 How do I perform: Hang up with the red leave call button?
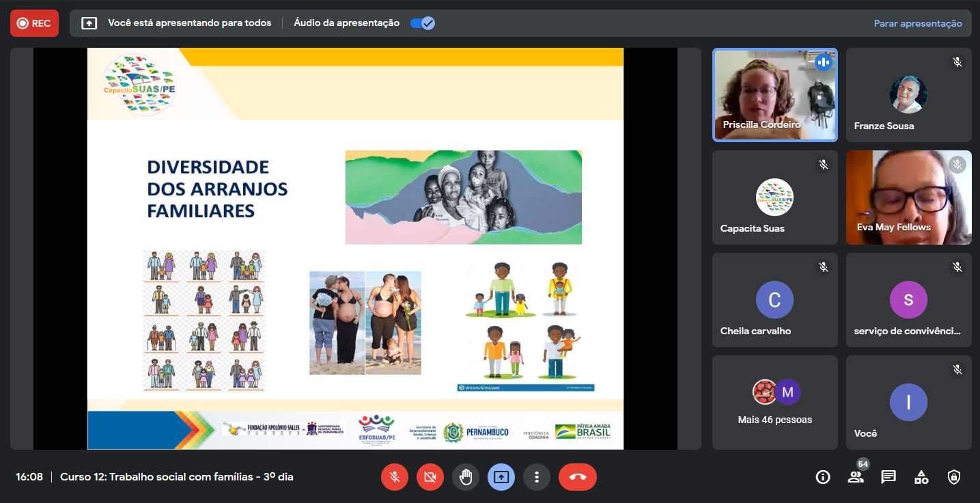(x=577, y=477)
